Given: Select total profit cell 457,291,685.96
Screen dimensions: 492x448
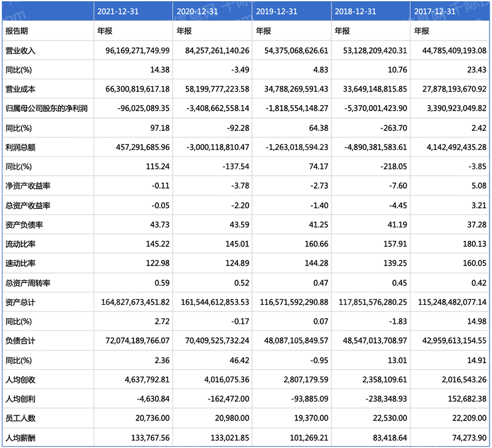Looking at the screenshot, I should point(143,147).
